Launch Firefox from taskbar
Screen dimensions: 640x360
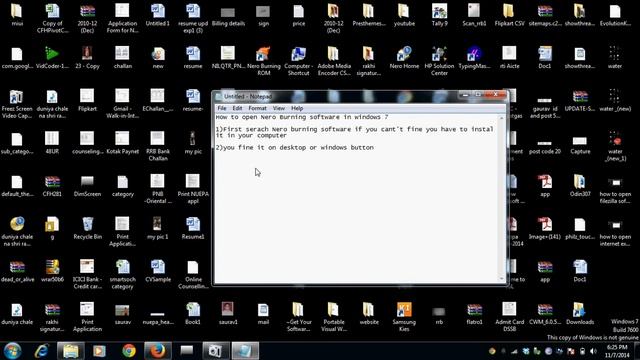[x=158, y=351]
